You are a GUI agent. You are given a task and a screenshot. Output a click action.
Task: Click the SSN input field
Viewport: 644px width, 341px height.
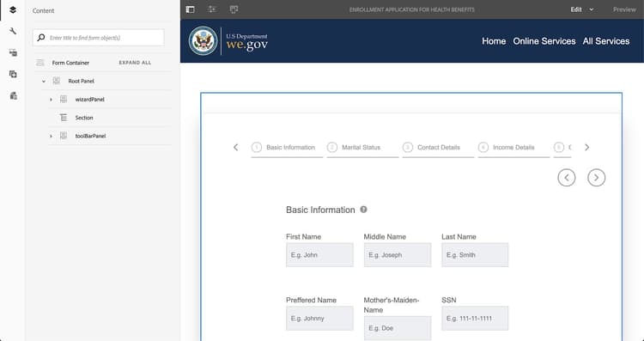pyautogui.click(x=475, y=318)
